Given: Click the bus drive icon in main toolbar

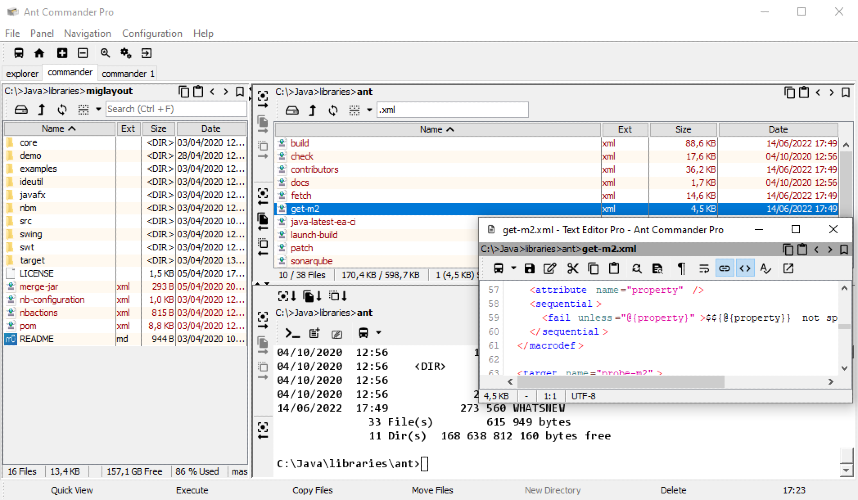Looking at the screenshot, I should pyautogui.click(x=19, y=53).
